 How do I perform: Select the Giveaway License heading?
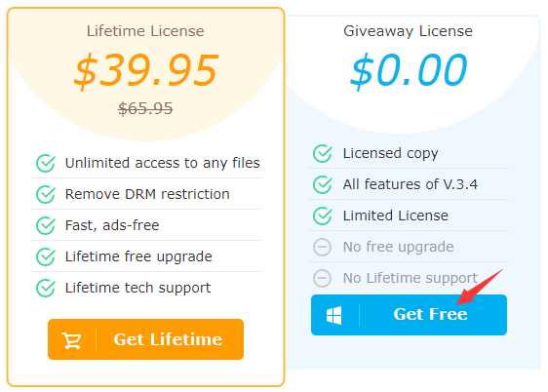pyautogui.click(x=408, y=31)
